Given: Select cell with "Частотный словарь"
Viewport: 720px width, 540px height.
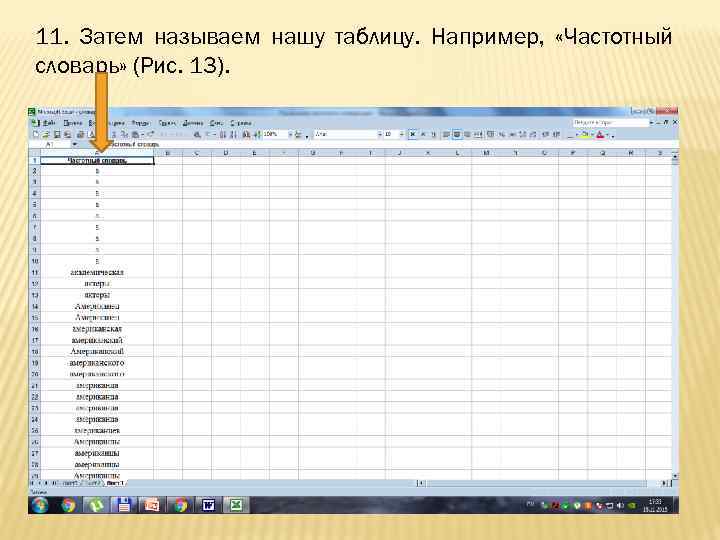Looking at the screenshot, I should pos(97,160).
